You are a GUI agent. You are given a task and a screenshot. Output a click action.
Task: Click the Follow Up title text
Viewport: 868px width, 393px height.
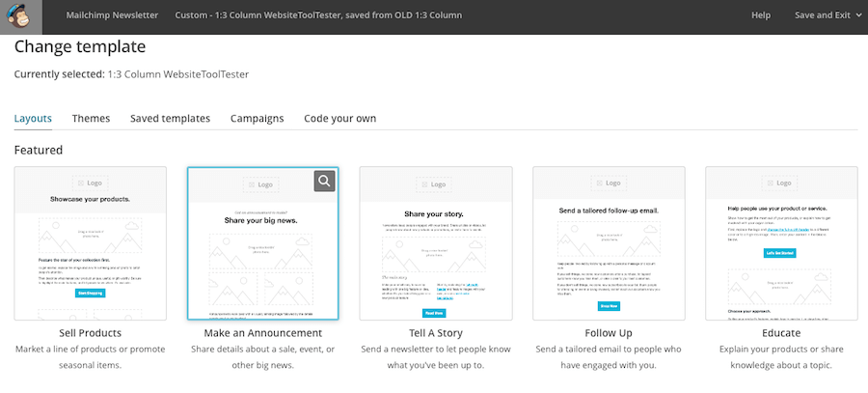609,333
